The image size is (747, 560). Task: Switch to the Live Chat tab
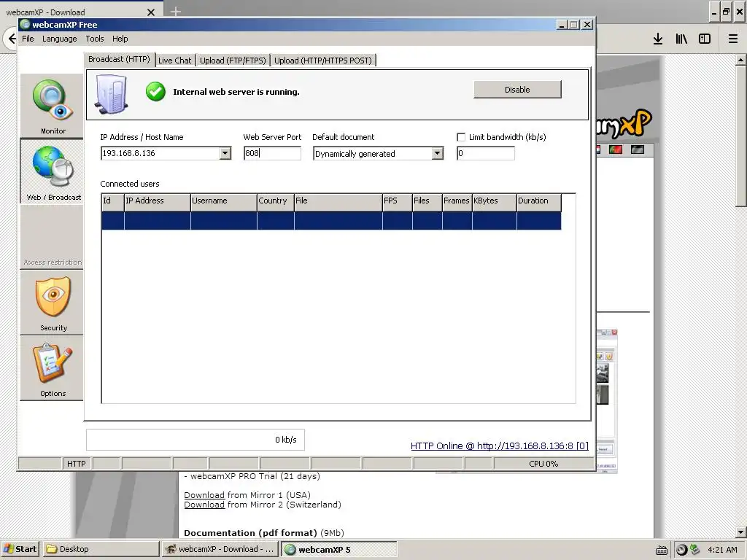[175, 61]
